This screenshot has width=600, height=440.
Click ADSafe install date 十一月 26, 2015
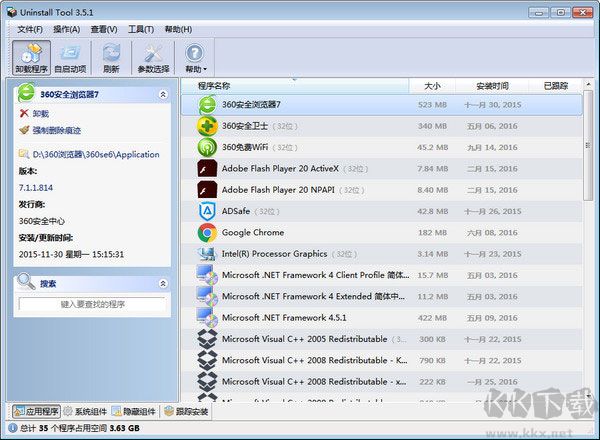point(492,212)
